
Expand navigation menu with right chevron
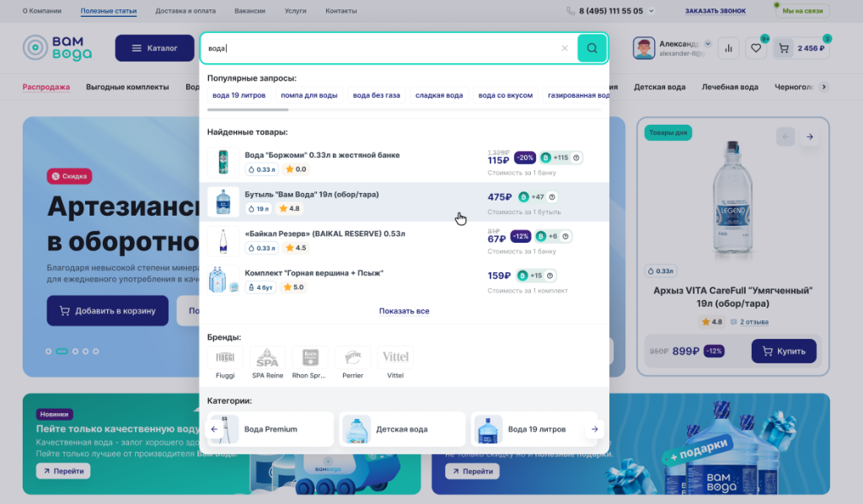tap(823, 87)
